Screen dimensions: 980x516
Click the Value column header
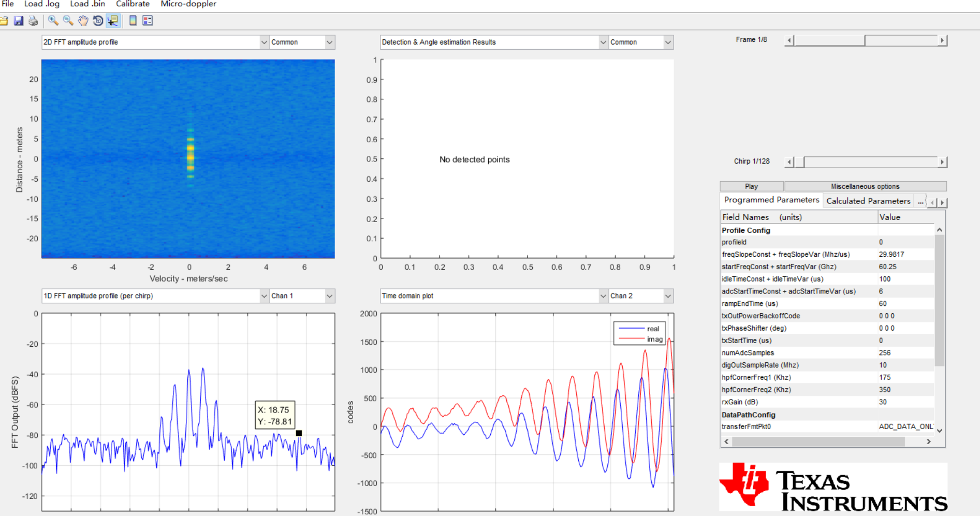905,217
